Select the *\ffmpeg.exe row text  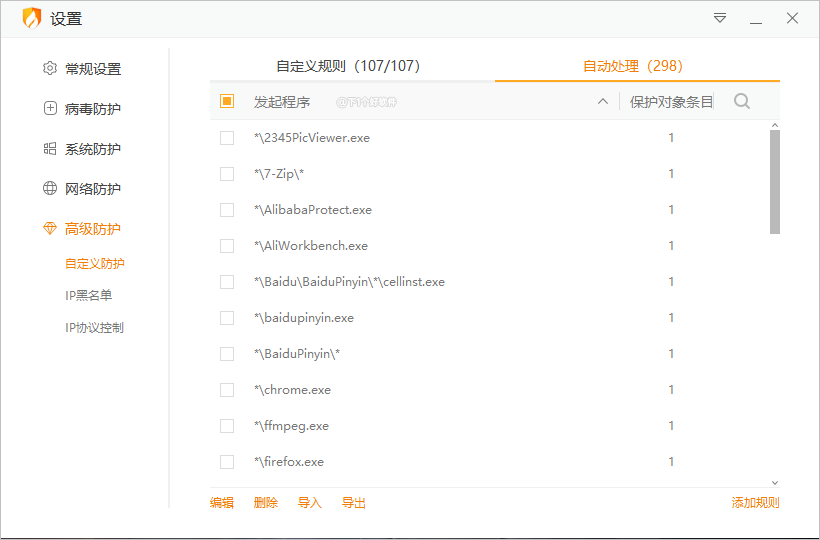(291, 426)
